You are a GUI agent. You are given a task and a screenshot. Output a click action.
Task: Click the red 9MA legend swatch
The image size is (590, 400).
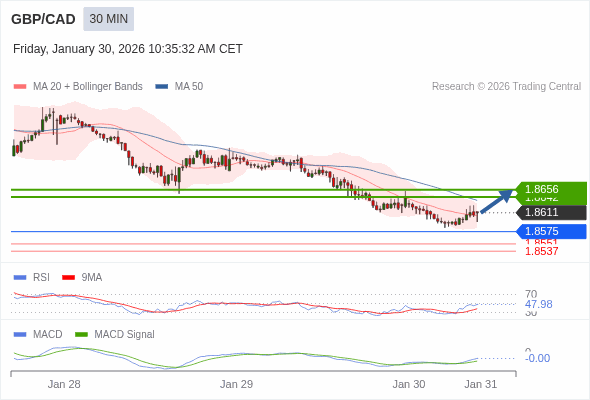tap(68, 278)
